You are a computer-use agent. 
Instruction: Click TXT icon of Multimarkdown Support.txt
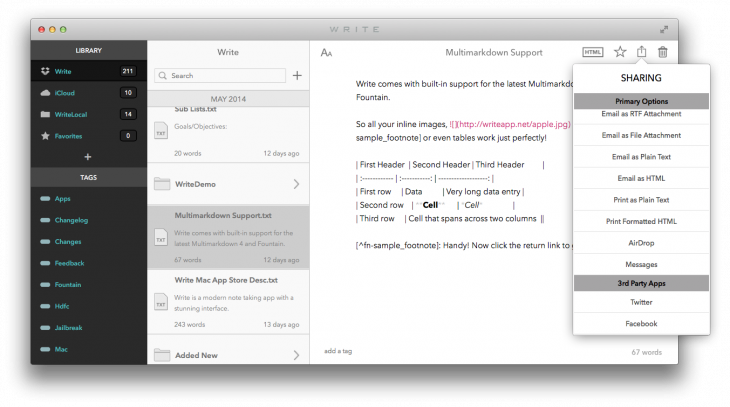(161, 237)
